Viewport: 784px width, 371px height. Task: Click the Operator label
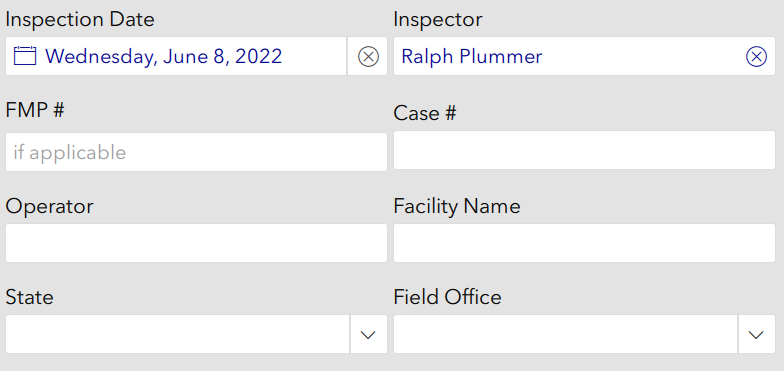tap(50, 206)
